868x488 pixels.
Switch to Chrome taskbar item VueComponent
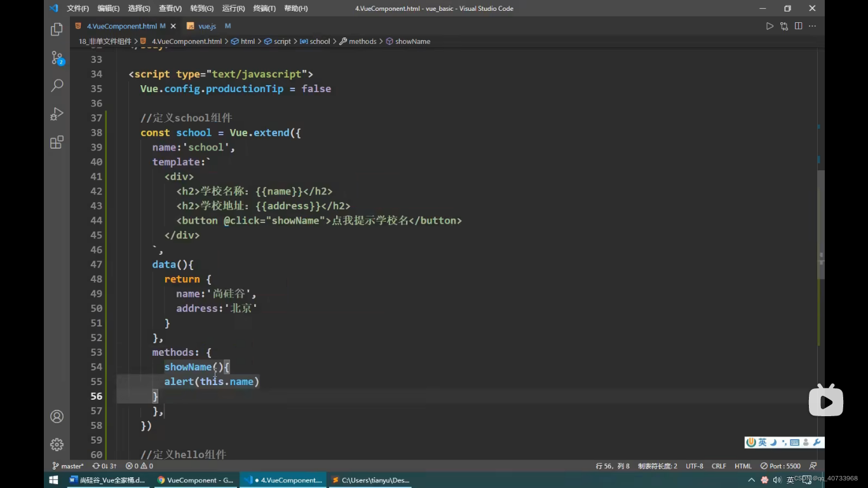(x=196, y=480)
